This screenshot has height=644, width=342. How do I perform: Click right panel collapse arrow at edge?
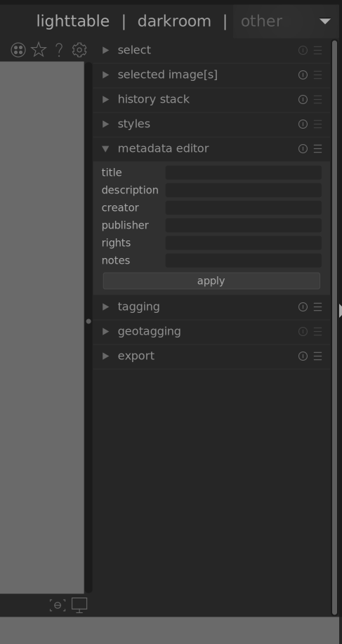(x=341, y=311)
